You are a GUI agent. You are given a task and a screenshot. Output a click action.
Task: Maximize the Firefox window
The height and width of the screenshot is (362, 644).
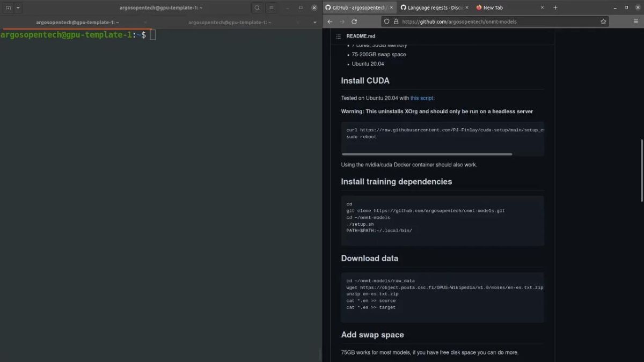pyautogui.click(x=626, y=8)
